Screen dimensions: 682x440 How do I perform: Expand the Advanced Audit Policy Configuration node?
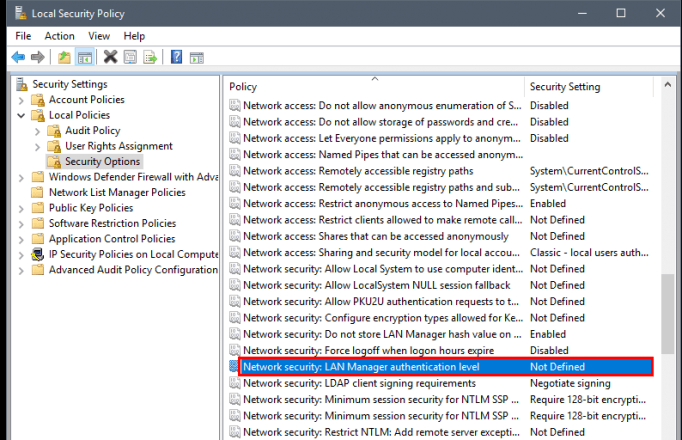pyautogui.click(x=21, y=270)
